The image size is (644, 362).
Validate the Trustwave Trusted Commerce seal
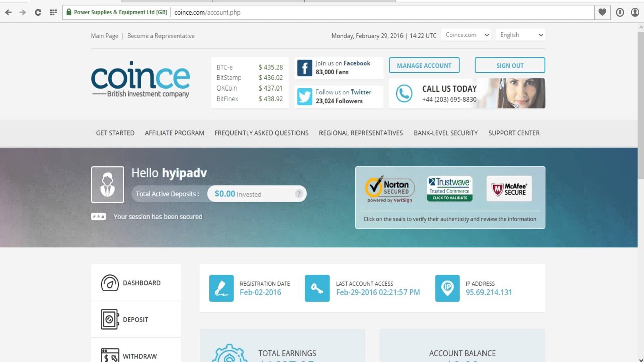point(450,189)
